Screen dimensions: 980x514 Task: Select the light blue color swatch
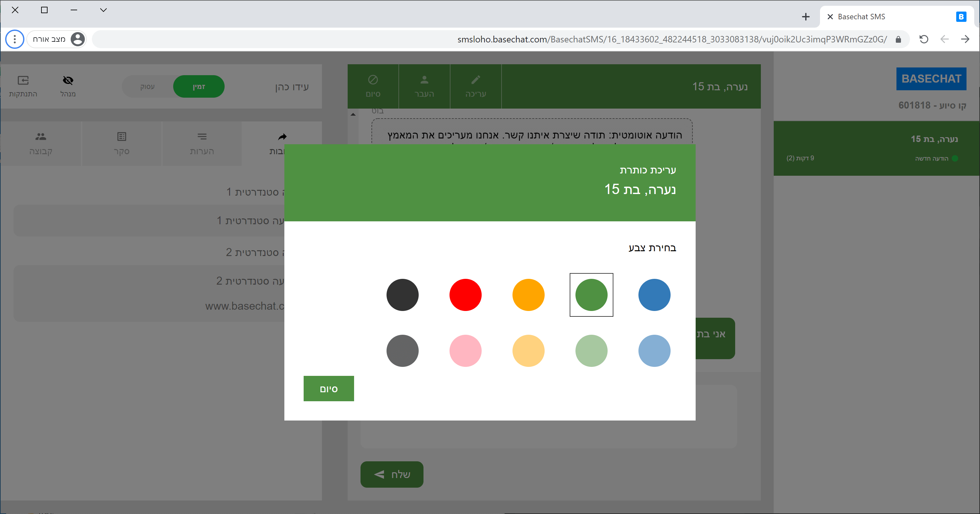(654, 350)
